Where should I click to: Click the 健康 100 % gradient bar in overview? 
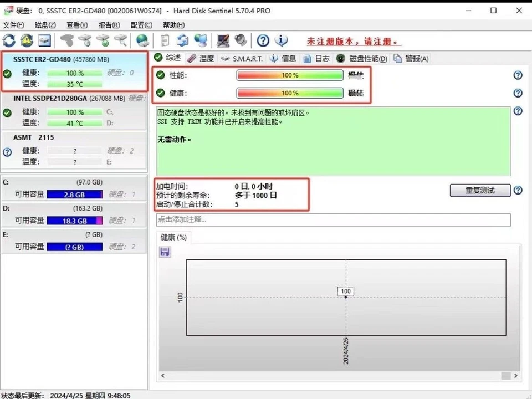(x=290, y=93)
